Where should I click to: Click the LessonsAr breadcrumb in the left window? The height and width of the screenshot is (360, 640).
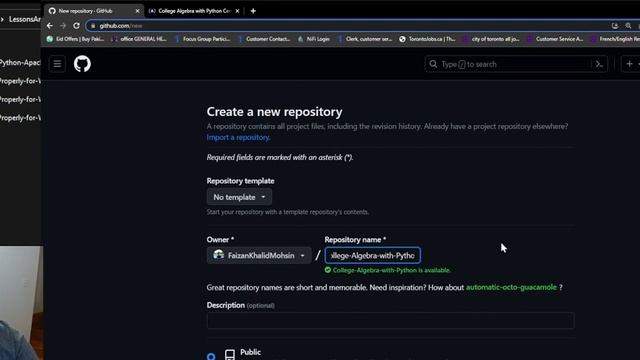point(24,20)
